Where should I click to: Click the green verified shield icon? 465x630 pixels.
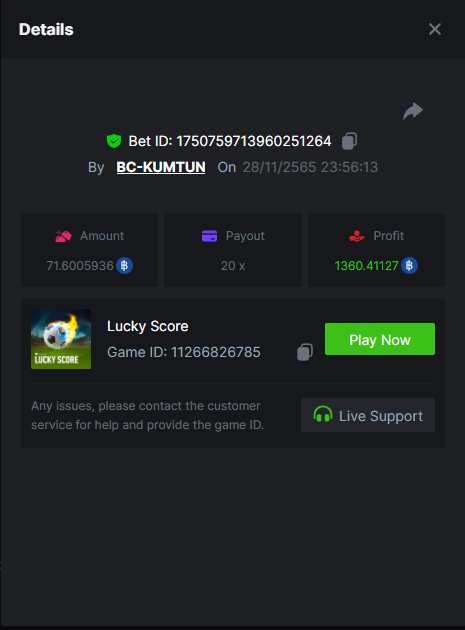click(114, 141)
